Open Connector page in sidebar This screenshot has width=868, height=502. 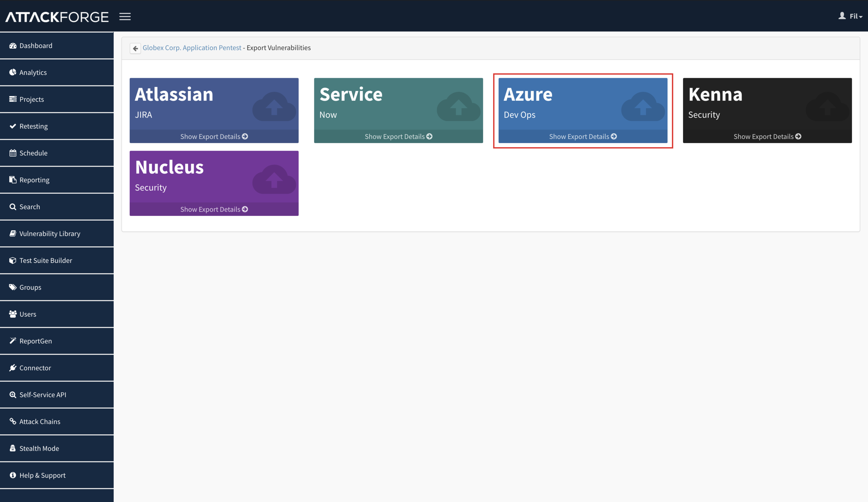(57, 368)
